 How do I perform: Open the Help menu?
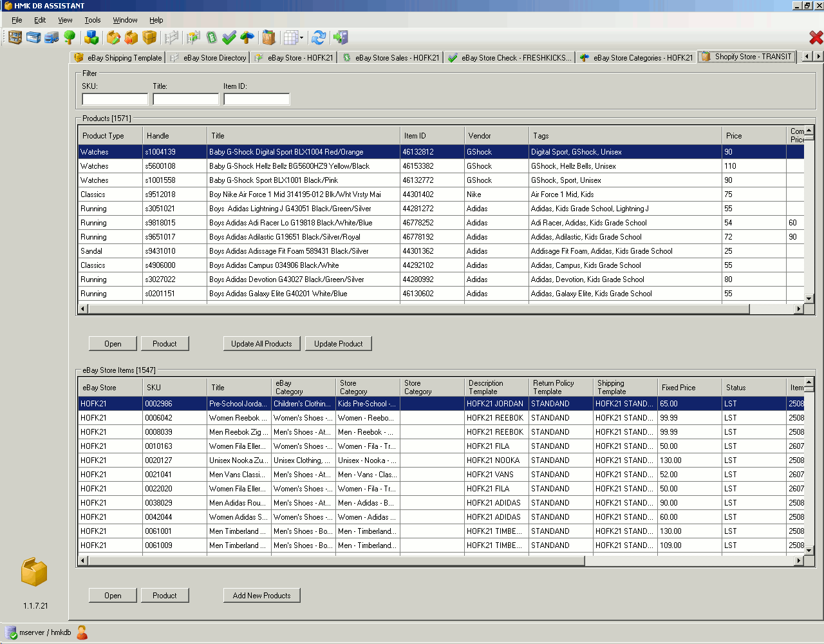pyautogui.click(x=156, y=20)
